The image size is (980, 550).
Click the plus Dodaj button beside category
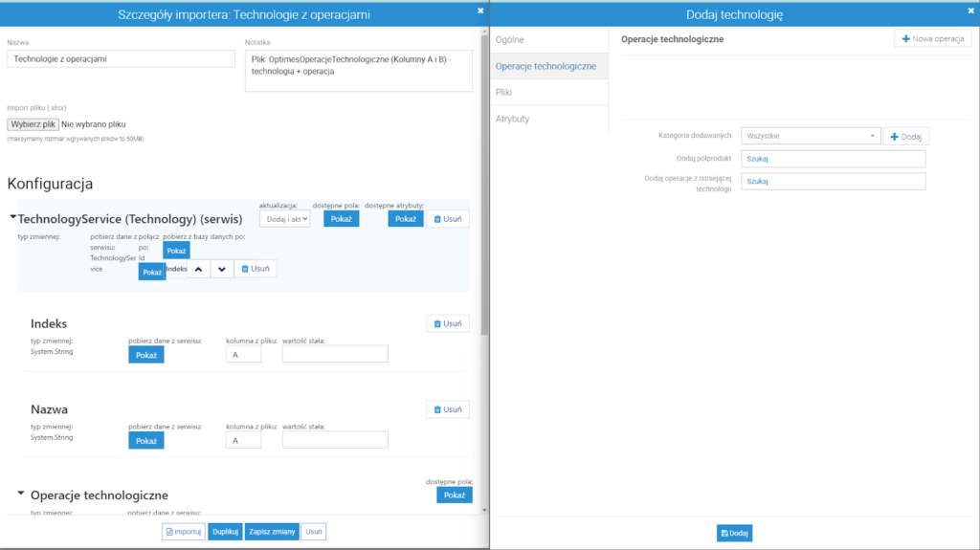(x=905, y=136)
